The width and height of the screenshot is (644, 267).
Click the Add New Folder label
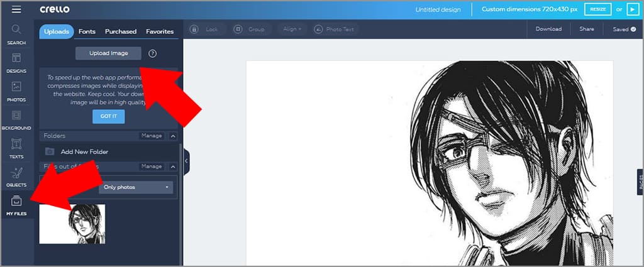[x=85, y=152]
